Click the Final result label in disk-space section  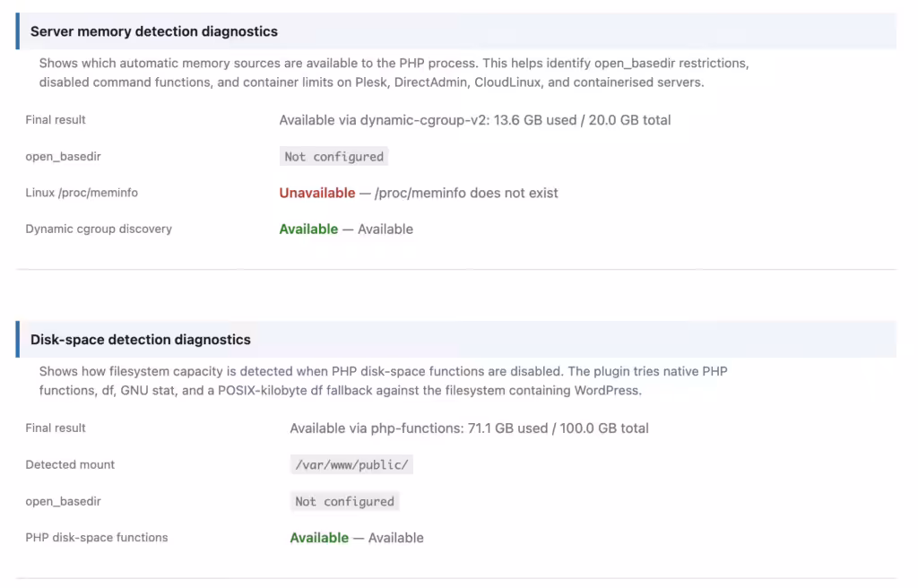click(x=55, y=428)
